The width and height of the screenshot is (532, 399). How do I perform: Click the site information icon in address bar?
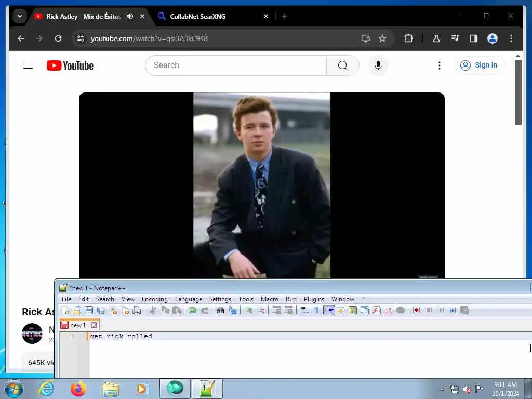(x=81, y=38)
